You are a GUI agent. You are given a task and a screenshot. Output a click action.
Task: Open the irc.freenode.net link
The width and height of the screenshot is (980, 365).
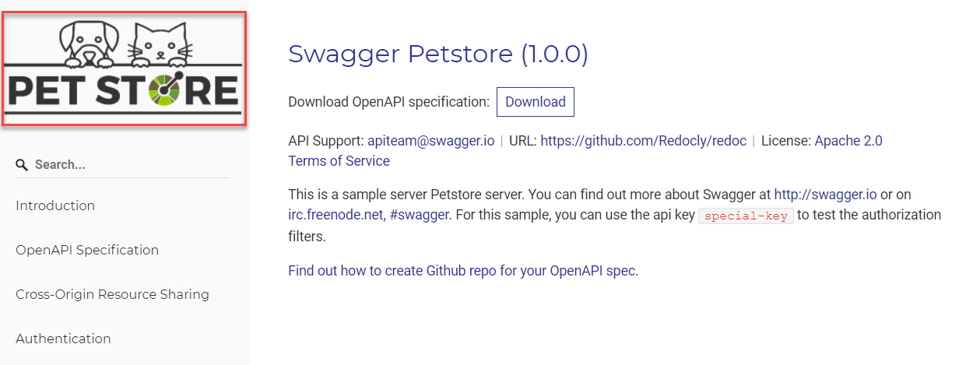point(335,214)
